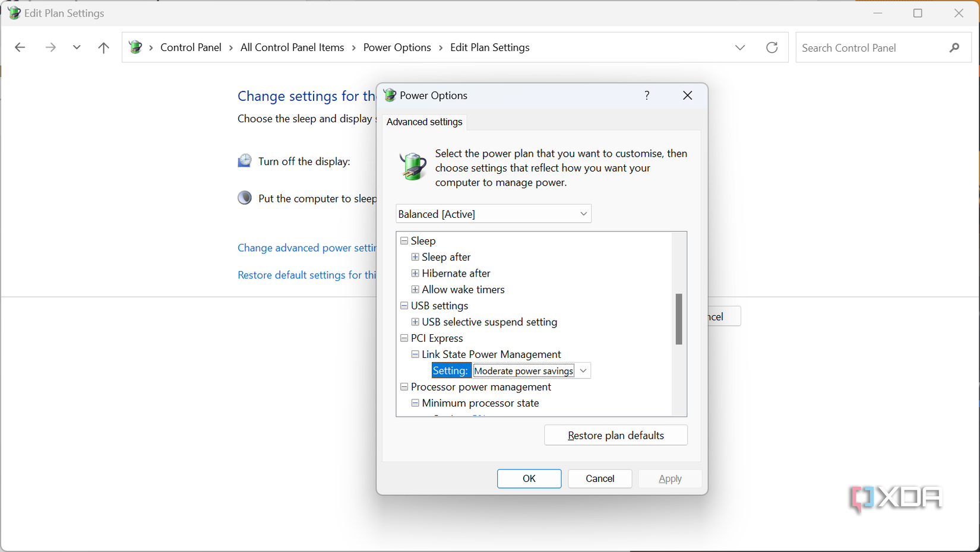The image size is (980, 552).
Task: Click the Back navigation arrow
Action: pos(20,47)
